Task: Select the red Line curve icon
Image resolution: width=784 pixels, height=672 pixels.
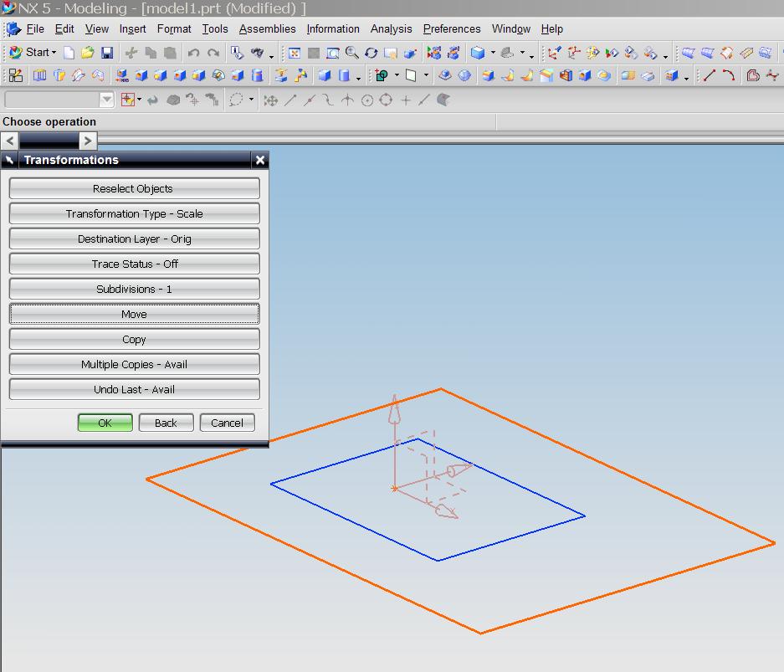Action: coord(709,75)
